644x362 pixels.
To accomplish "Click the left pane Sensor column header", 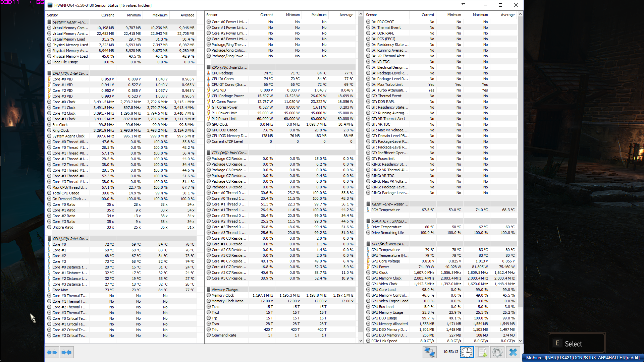I will (67, 15).
